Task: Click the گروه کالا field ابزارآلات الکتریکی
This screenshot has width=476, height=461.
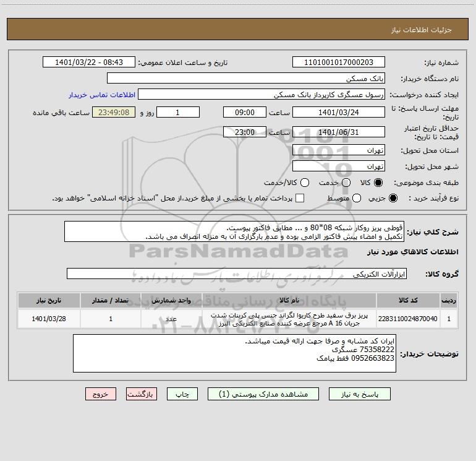Action: [237, 274]
